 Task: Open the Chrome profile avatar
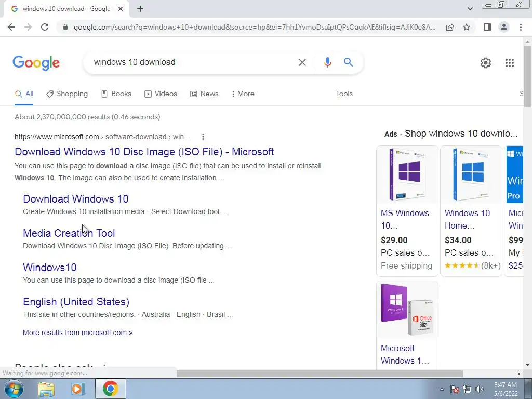[504, 27]
